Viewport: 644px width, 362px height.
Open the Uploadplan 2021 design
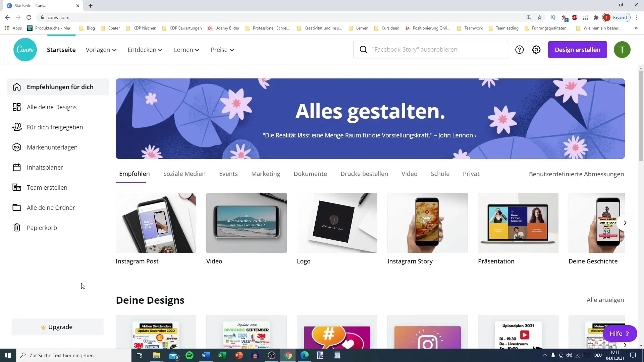pos(518,332)
